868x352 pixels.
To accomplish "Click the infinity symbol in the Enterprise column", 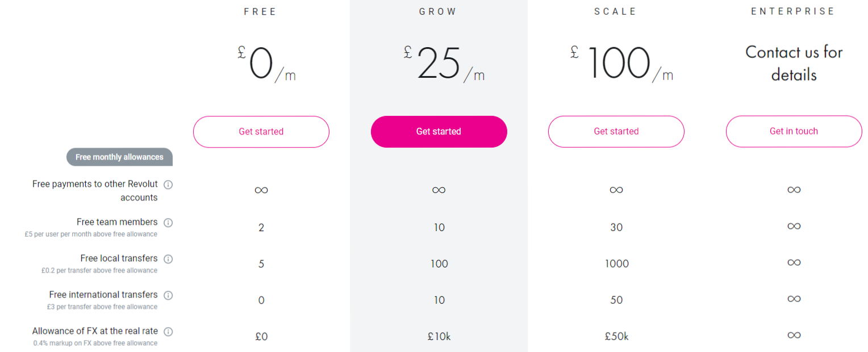I will tap(794, 190).
